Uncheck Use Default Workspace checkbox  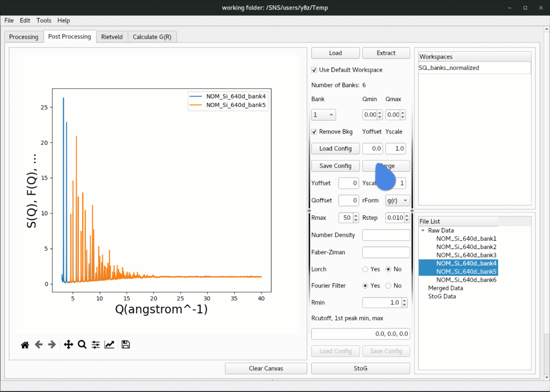[x=314, y=70]
